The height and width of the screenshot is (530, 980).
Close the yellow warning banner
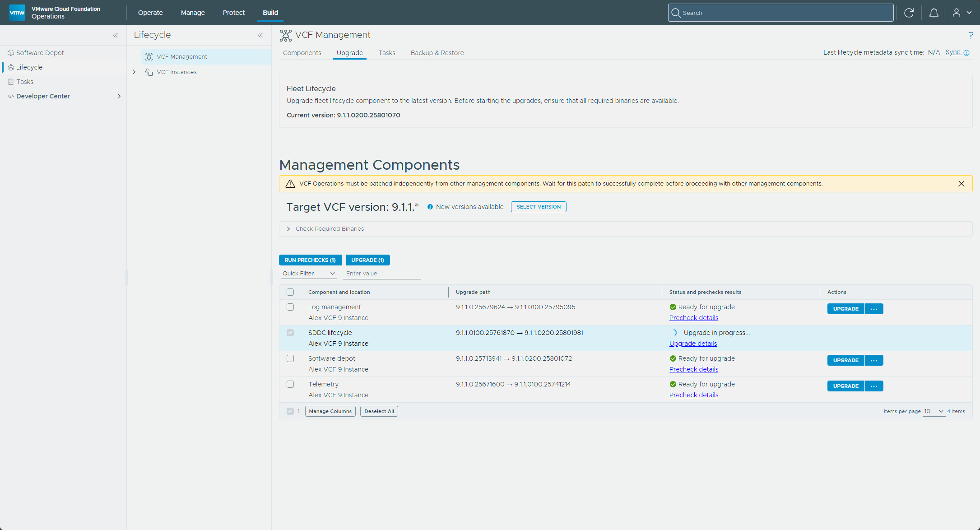pyautogui.click(x=961, y=184)
